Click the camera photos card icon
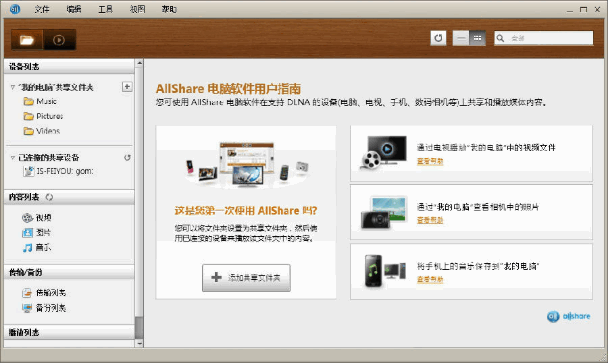The width and height of the screenshot is (608, 363). point(383,213)
